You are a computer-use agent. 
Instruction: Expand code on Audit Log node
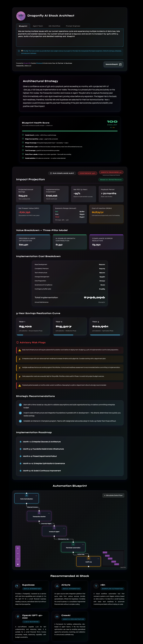(98, 558)
